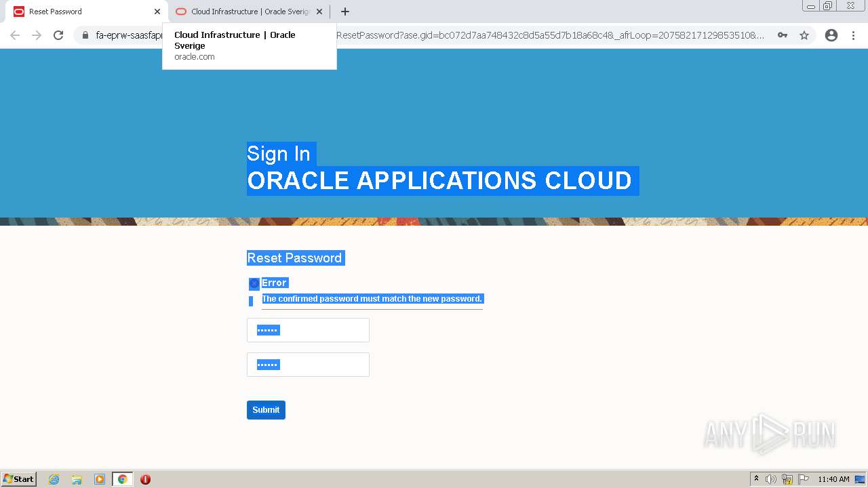Screen dimensions: 868x488
Task: Select Chrome in the taskbar
Action: pyautogui.click(x=122, y=479)
